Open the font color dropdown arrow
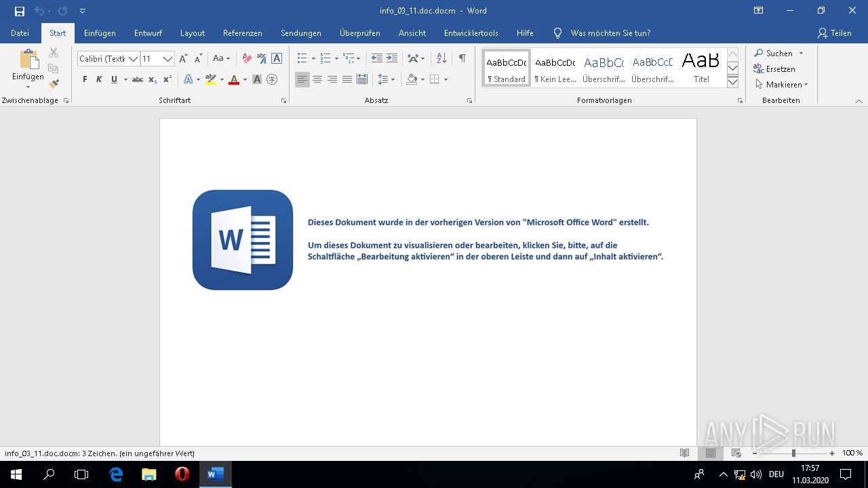Image resolution: width=868 pixels, height=488 pixels. click(x=245, y=80)
